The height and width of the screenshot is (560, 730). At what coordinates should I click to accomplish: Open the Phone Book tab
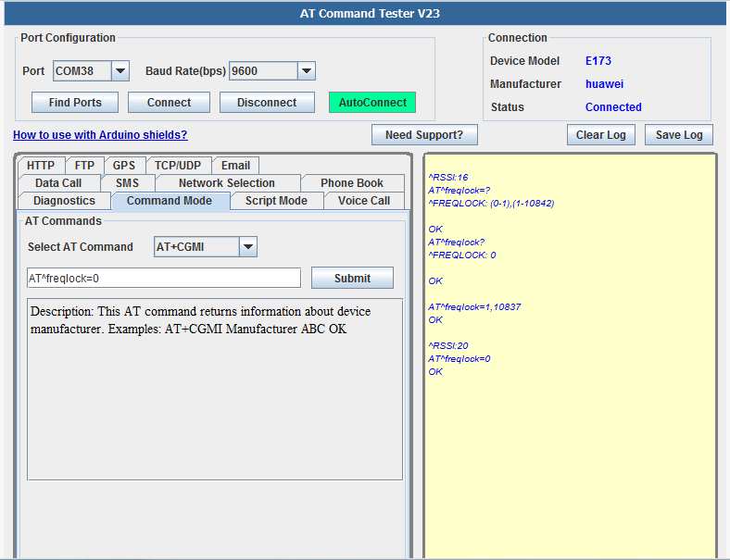(352, 183)
